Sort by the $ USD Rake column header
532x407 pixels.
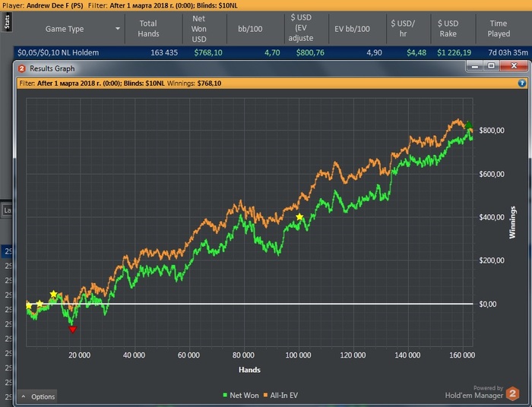[448, 28]
